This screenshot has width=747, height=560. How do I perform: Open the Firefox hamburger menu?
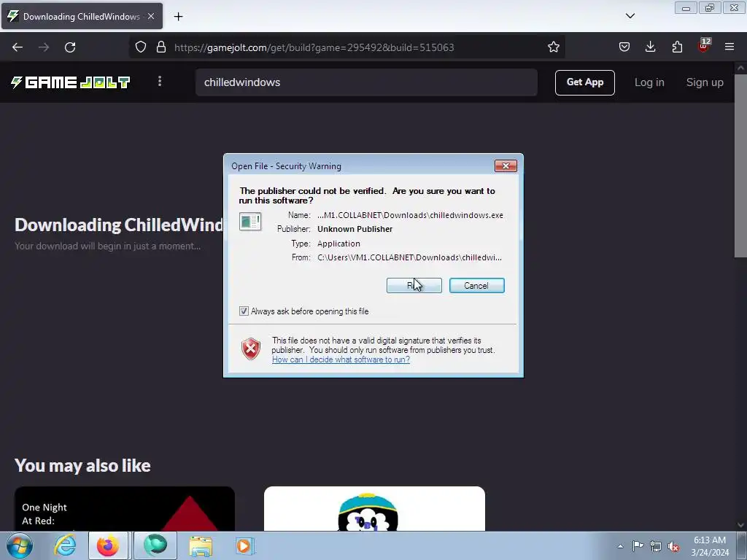tap(729, 47)
